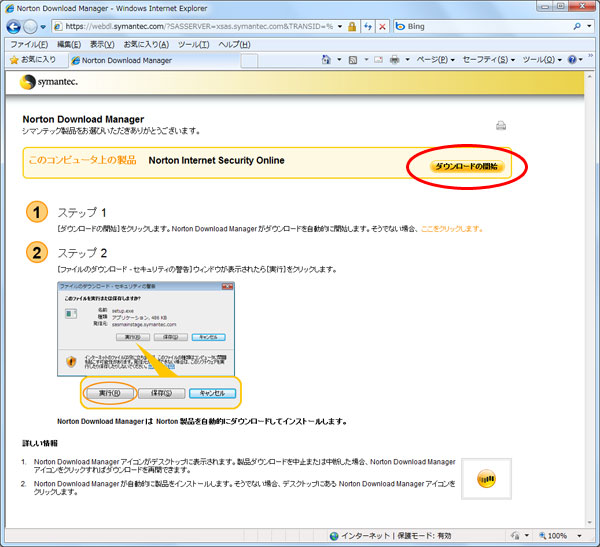The image size is (600, 547).
Task: Click the printer icon in command bar
Action: pyautogui.click(x=395, y=60)
